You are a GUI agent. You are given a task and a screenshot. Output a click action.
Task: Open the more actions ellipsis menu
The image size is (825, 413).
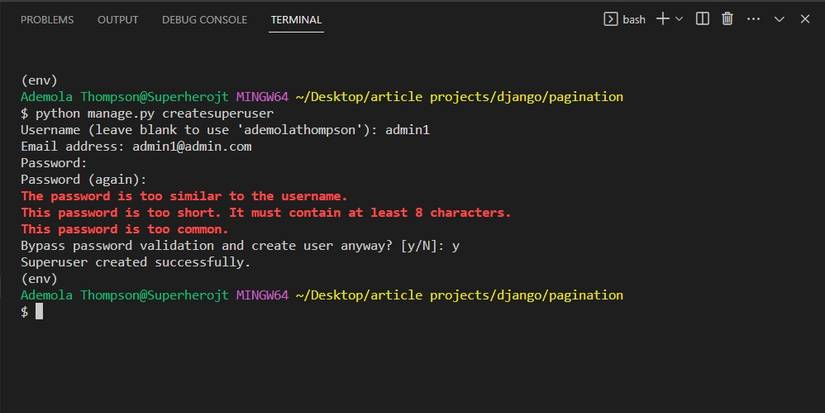[x=753, y=19]
